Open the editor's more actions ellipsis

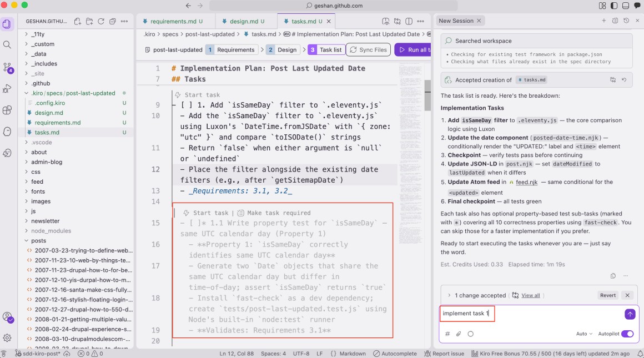pyautogui.click(x=421, y=21)
